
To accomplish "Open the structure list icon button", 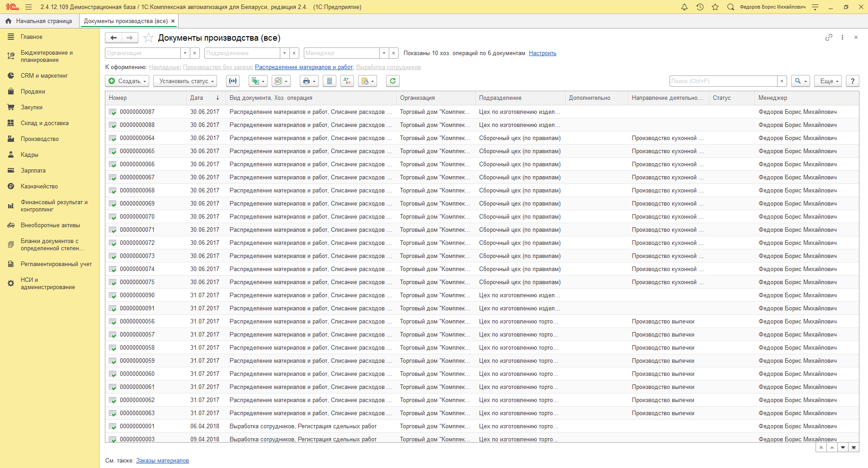I will click(329, 81).
